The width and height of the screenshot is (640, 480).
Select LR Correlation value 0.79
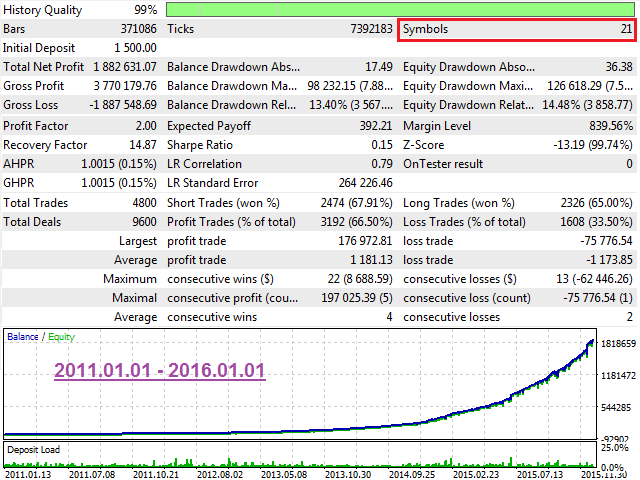pos(382,164)
